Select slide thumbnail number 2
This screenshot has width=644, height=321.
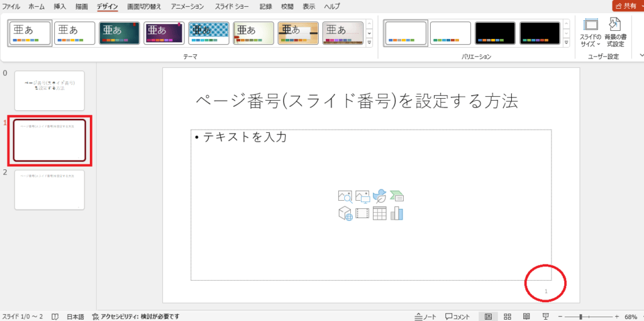[x=49, y=190]
